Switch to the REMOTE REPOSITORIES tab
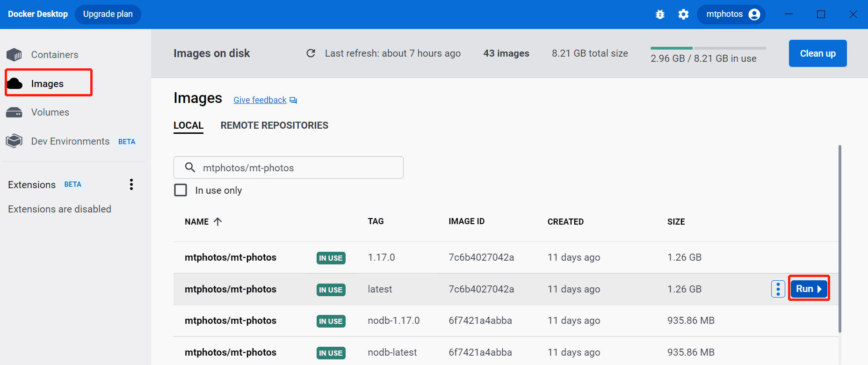The image size is (868, 365). pos(275,125)
